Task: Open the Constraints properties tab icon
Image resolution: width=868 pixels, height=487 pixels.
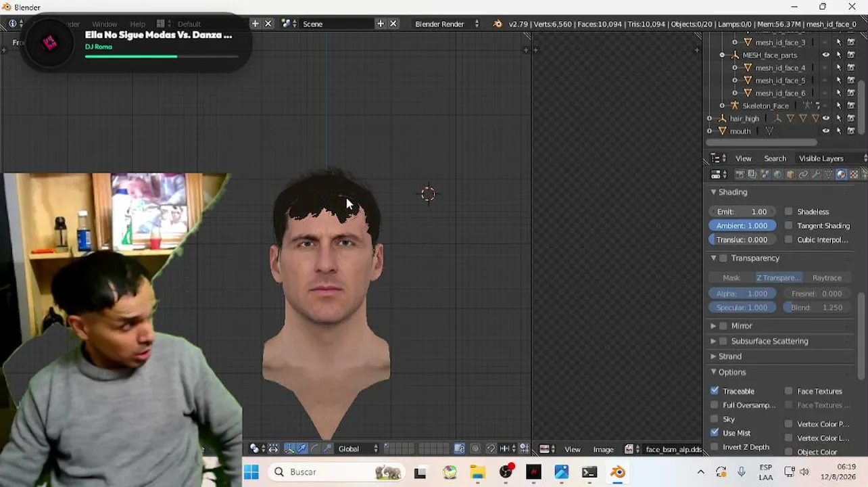Action: tap(803, 175)
